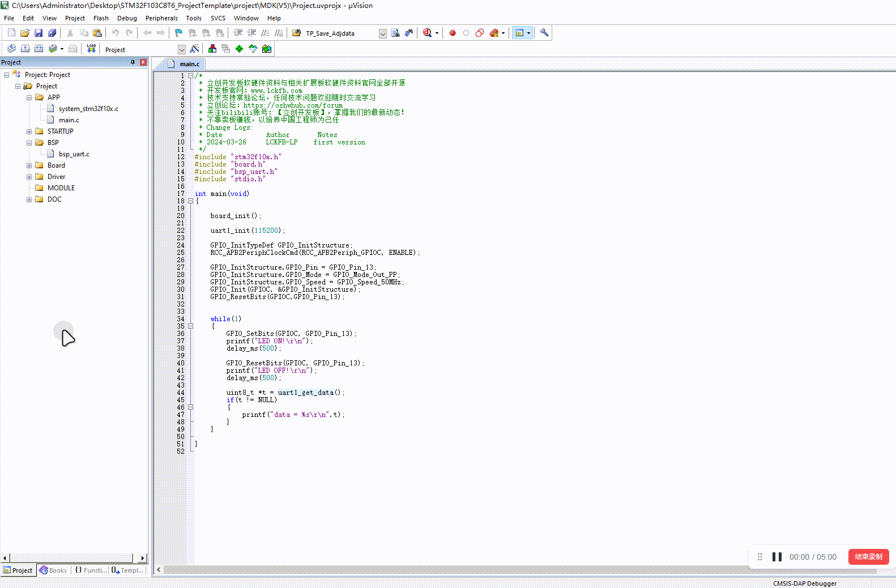Close the Project panel with the red X

point(143,62)
